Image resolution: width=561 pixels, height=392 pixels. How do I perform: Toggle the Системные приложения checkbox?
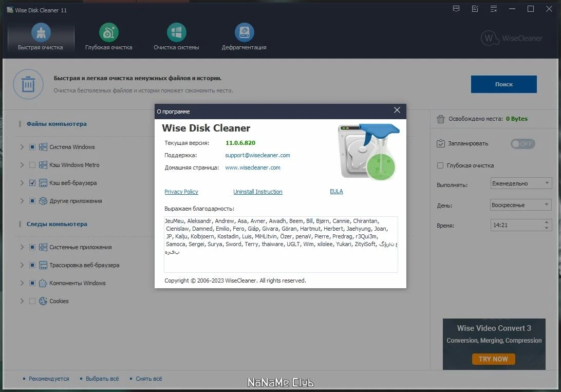pos(32,247)
